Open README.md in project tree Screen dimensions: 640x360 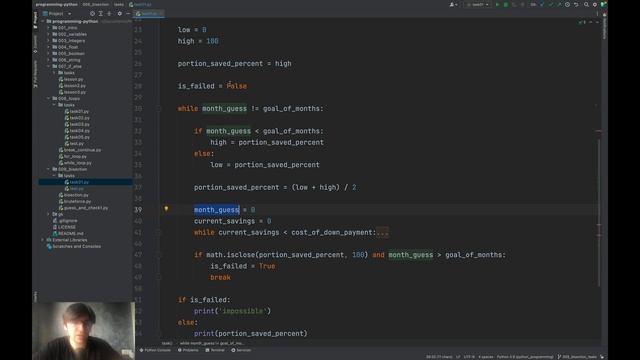click(68, 233)
